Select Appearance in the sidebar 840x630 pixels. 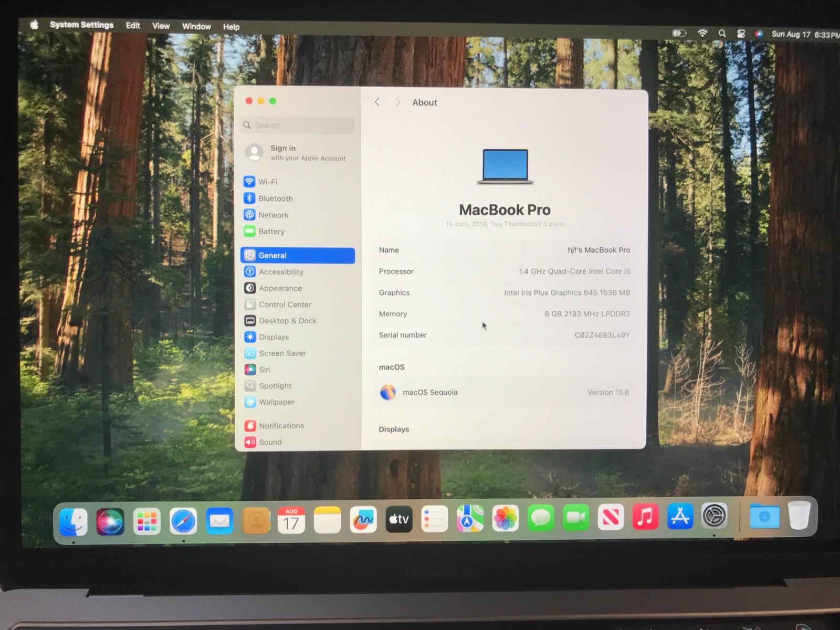click(x=280, y=288)
